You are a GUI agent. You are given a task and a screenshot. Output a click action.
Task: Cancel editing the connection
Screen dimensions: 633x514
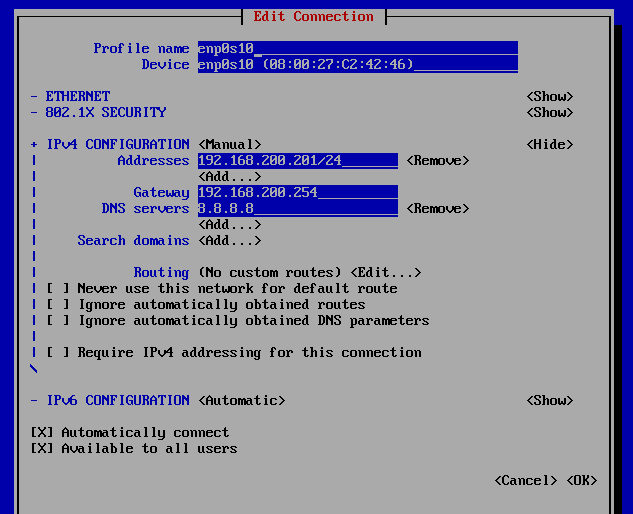click(x=526, y=480)
